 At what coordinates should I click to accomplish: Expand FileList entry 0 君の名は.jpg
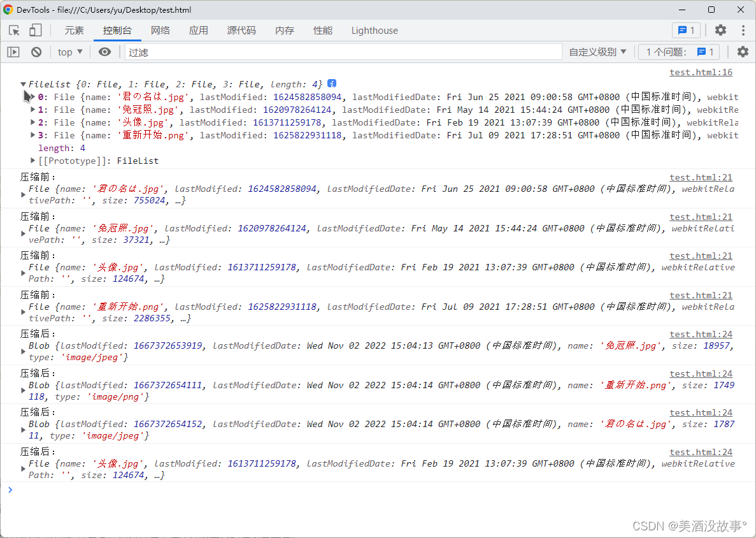[x=32, y=97]
